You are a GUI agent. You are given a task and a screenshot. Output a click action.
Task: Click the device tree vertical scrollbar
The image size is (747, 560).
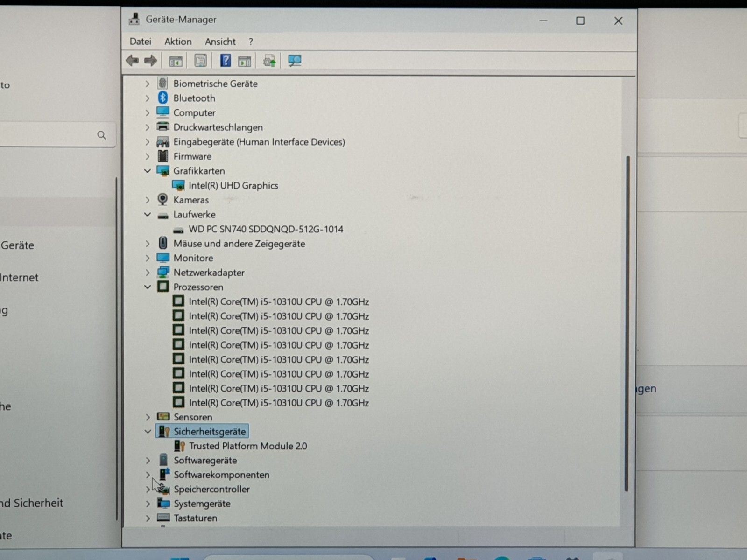click(627, 323)
